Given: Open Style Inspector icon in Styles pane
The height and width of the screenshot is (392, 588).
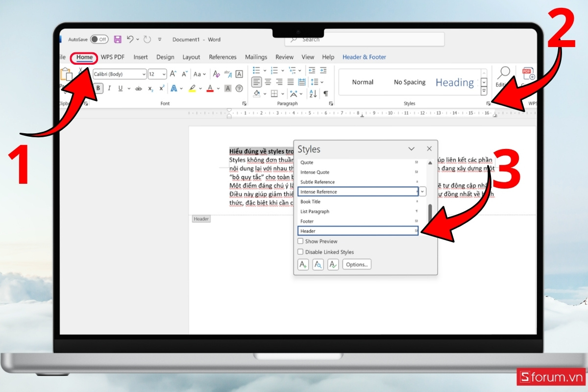Looking at the screenshot, I should click(x=318, y=265).
